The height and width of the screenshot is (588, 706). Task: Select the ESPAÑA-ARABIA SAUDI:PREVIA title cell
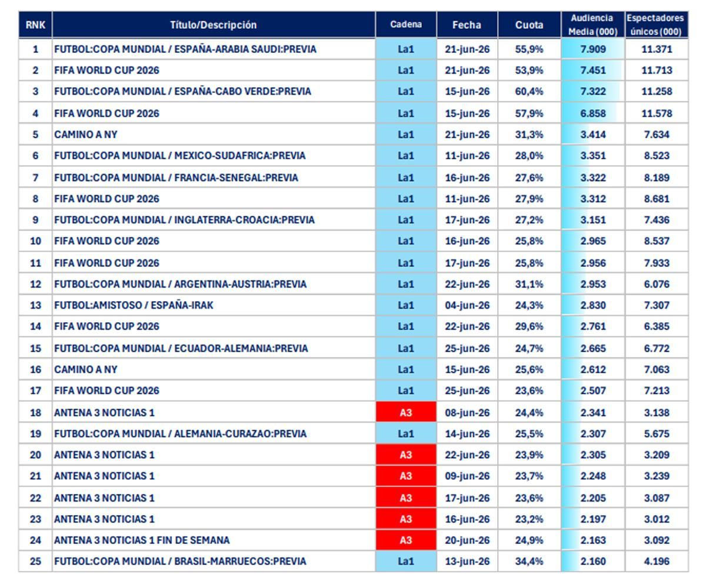tap(214, 49)
